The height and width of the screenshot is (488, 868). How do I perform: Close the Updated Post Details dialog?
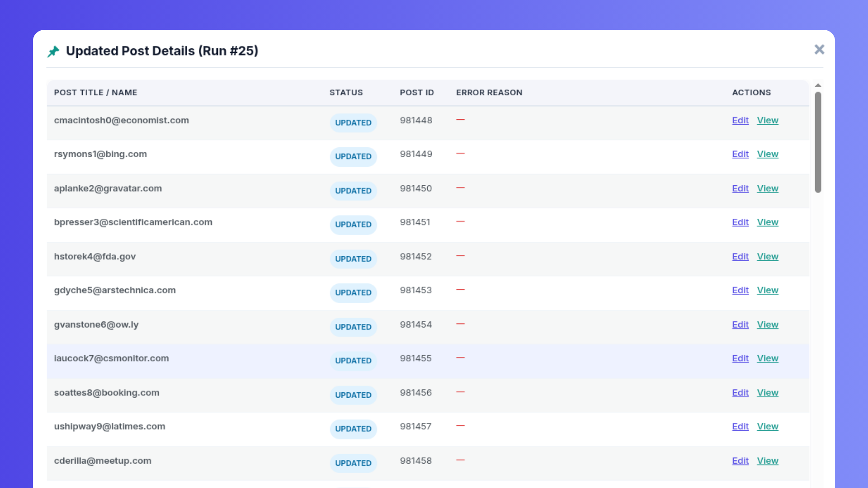pyautogui.click(x=819, y=50)
